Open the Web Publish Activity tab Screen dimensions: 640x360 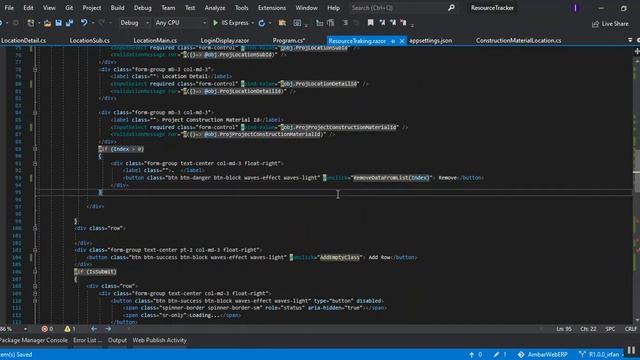coord(160,340)
